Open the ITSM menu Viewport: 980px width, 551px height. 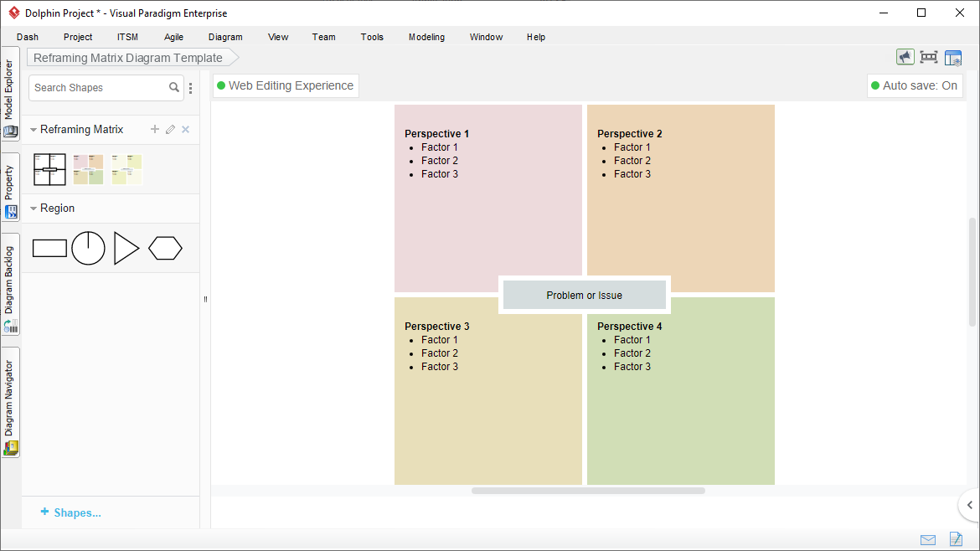pyautogui.click(x=127, y=37)
